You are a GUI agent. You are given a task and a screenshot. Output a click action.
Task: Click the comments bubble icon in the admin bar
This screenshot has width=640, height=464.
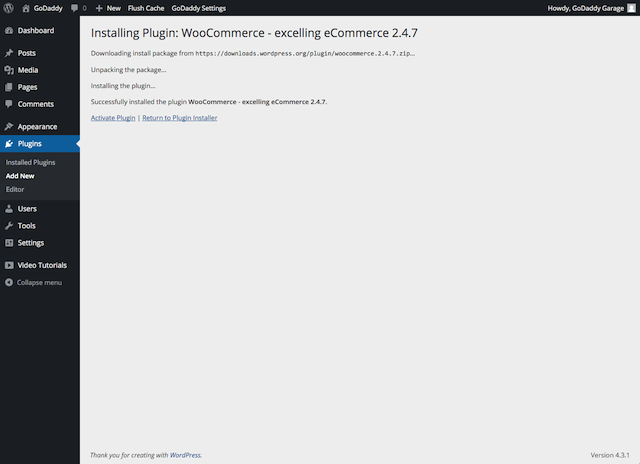pyautogui.click(x=74, y=8)
